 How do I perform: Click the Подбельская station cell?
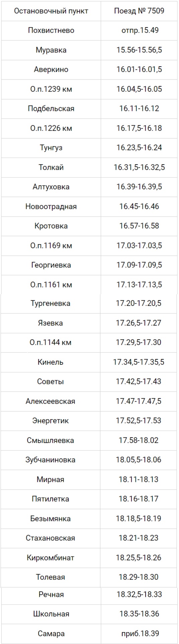tap(51, 109)
